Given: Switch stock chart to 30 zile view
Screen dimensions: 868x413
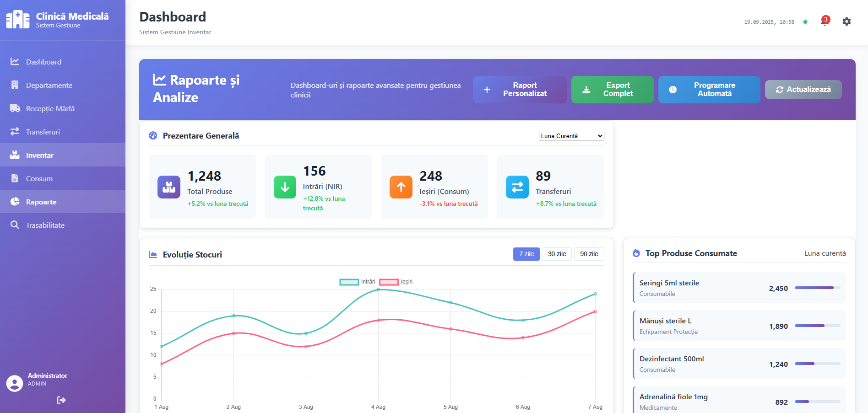Looking at the screenshot, I should click(x=557, y=254).
